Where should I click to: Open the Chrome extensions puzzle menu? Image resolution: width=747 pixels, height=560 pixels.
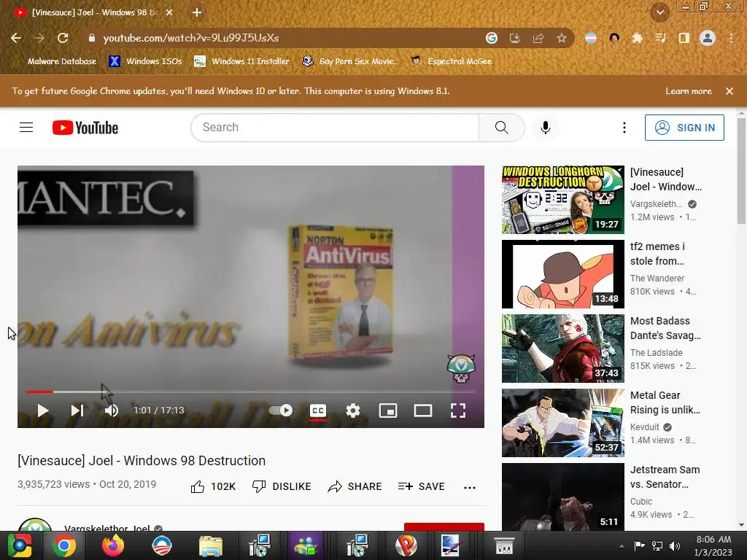[x=637, y=38]
